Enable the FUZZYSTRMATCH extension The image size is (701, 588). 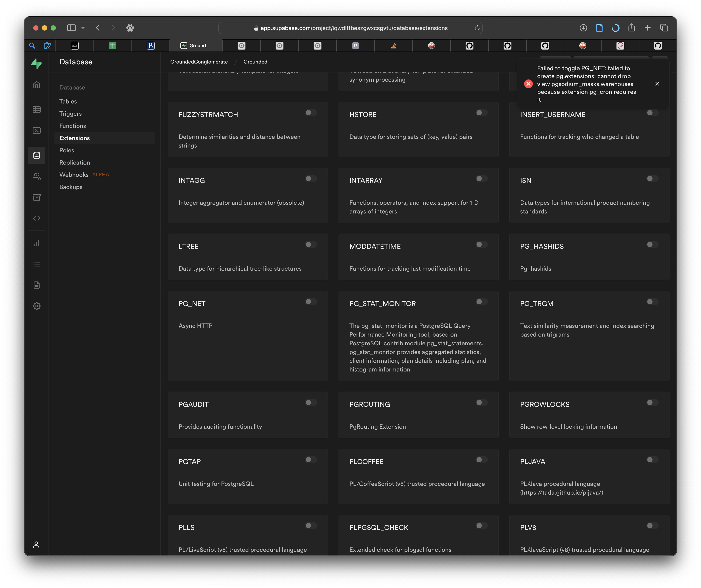click(x=311, y=113)
